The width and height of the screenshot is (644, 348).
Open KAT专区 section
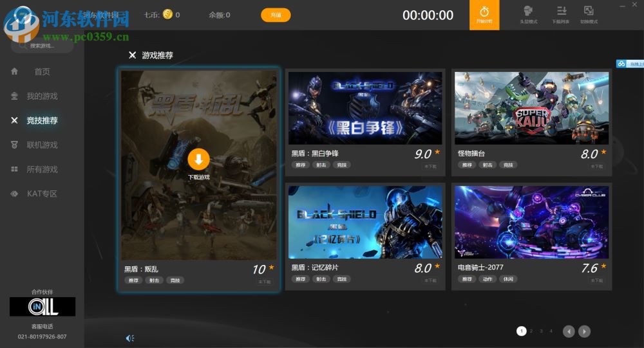tap(42, 194)
